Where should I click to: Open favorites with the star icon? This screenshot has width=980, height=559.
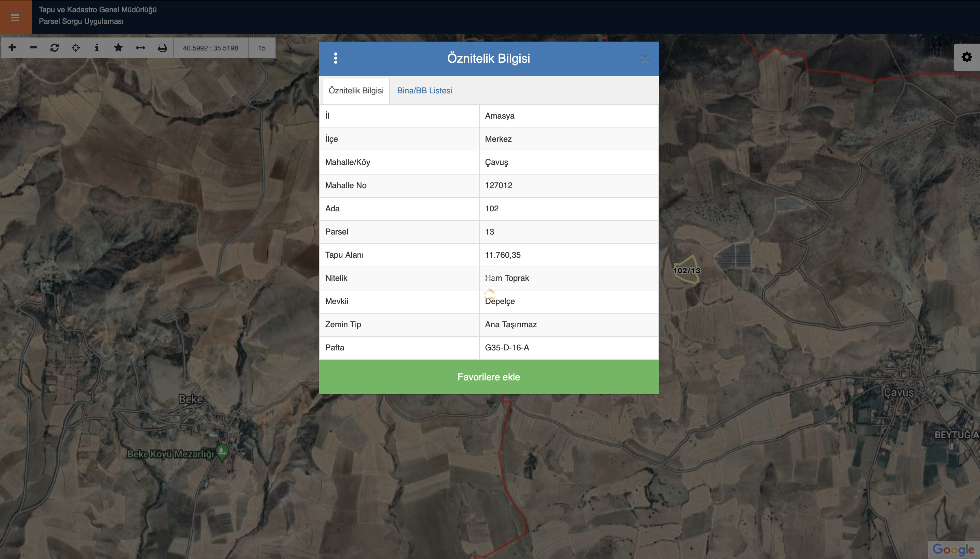pos(118,48)
